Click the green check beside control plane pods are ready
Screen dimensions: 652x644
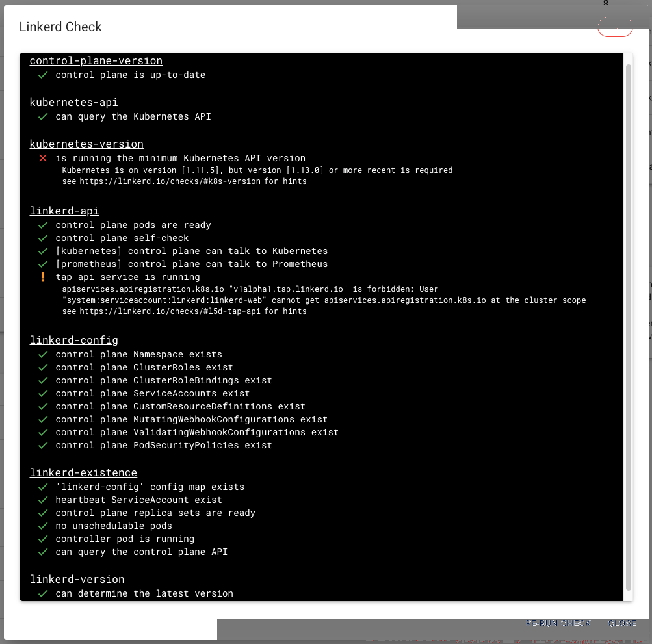pos(43,225)
